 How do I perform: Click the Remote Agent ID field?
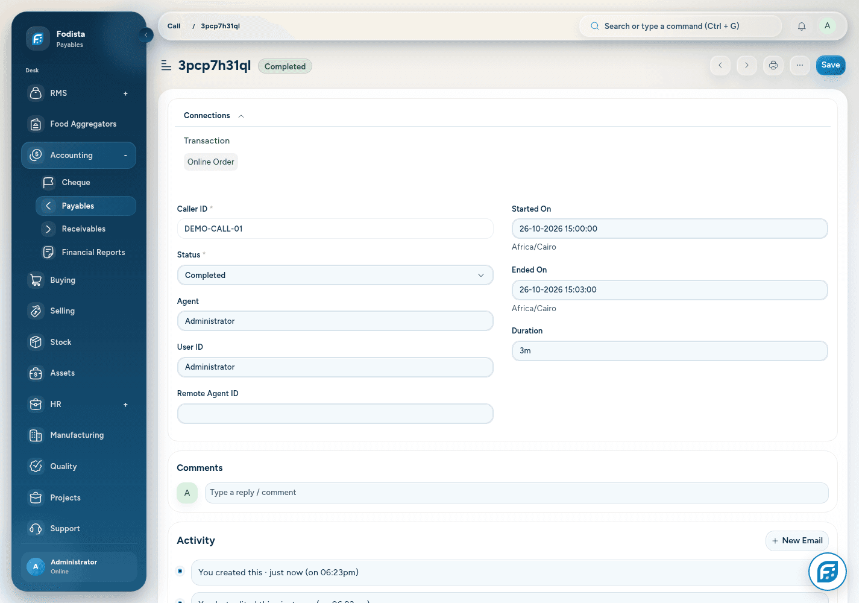pos(335,414)
